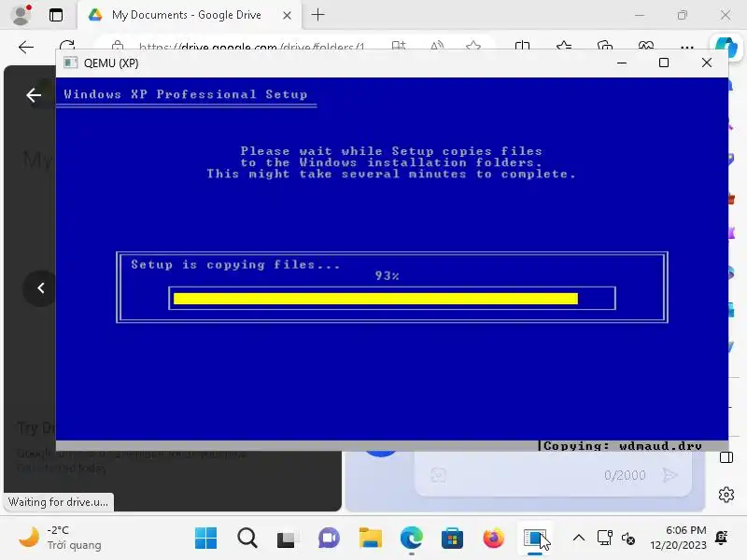Open the notifications bell icon
Image resolution: width=747 pixels, height=560 pixels.
pos(722,538)
